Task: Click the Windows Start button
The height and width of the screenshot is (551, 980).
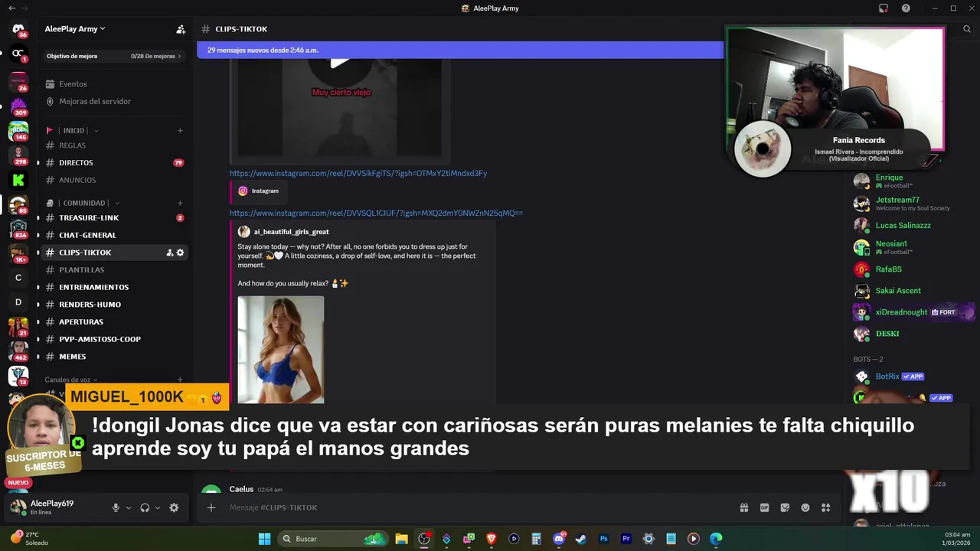Action: point(264,539)
